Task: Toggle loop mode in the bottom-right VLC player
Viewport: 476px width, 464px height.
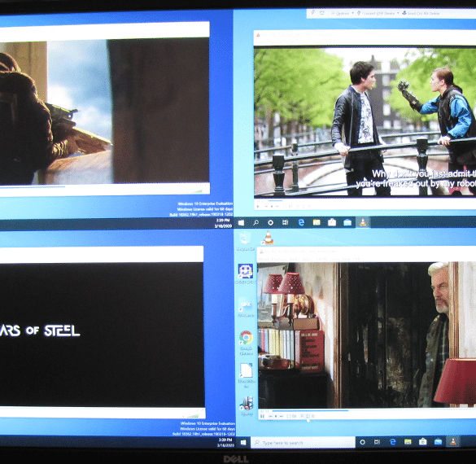Action: 308,416
